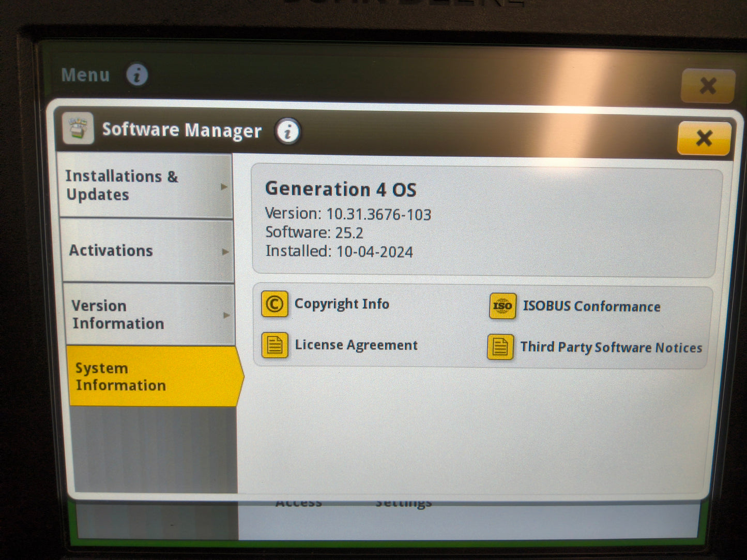Tap the Access menu item
Screen dimensions: 747x560
299,501
